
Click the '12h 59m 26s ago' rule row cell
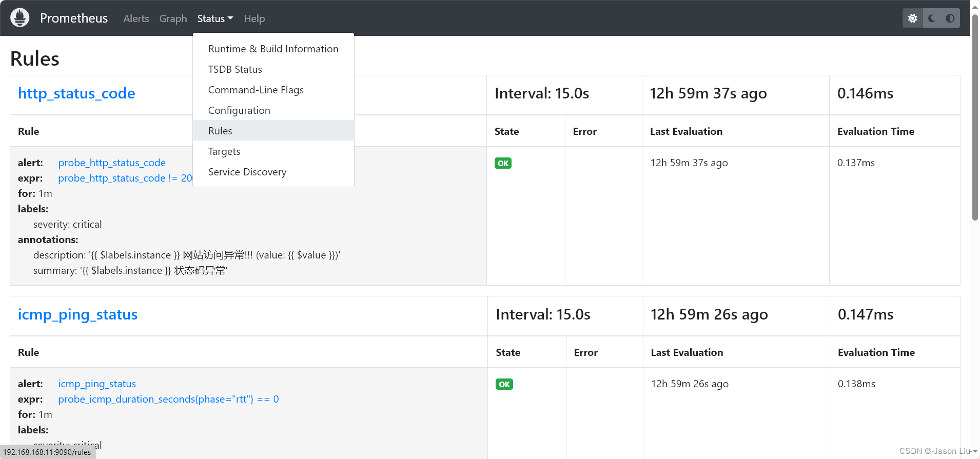[690, 384]
